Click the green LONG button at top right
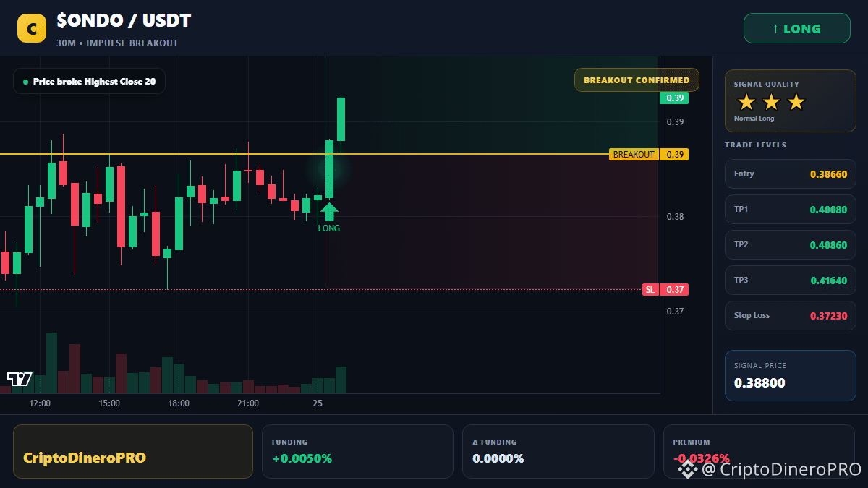Image resolution: width=868 pixels, height=488 pixels. pyautogui.click(x=797, y=29)
